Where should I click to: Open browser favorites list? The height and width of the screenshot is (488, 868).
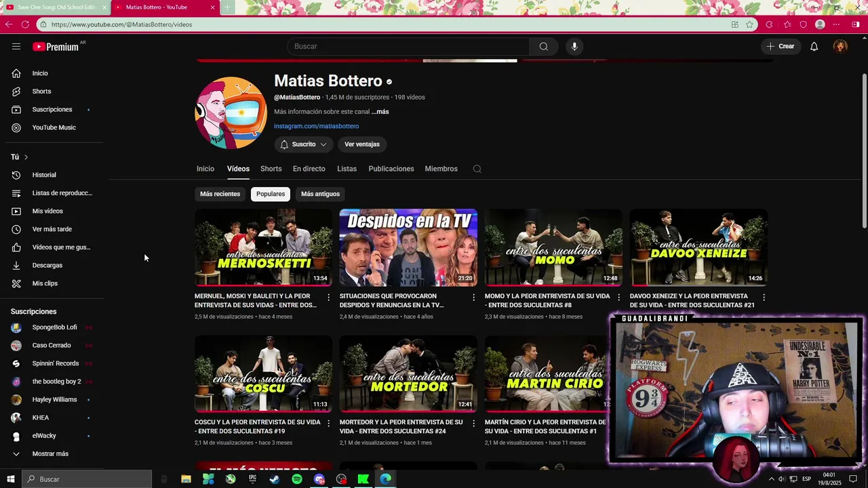click(x=787, y=24)
